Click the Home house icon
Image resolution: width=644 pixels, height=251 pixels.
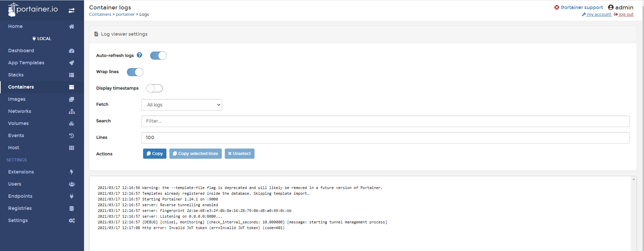tap(72, 26)
